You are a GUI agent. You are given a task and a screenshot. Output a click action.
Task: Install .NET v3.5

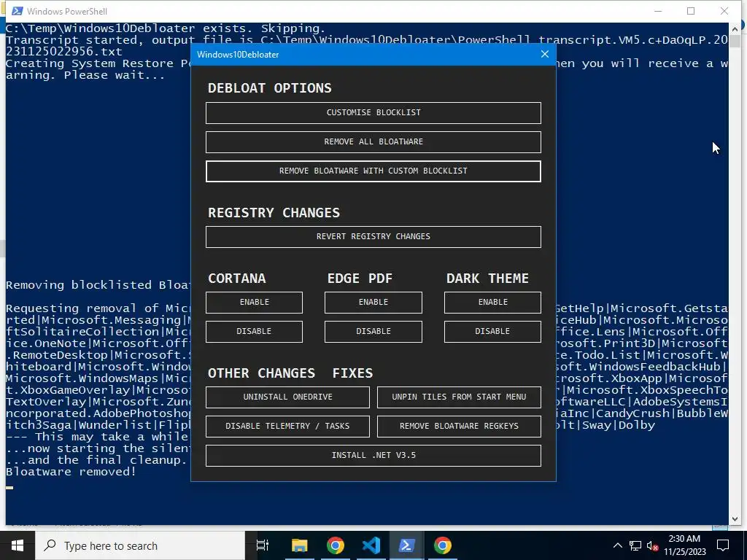click(373, 456)
